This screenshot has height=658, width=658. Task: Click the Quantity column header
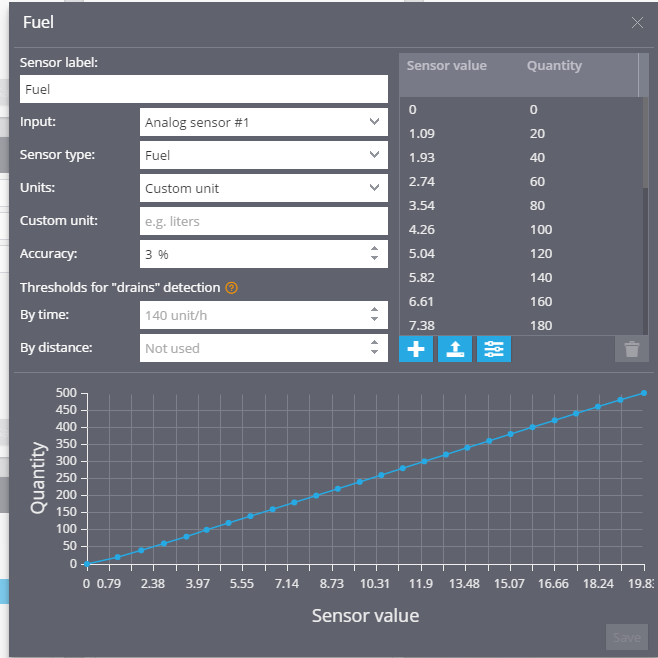pos(554,65)
